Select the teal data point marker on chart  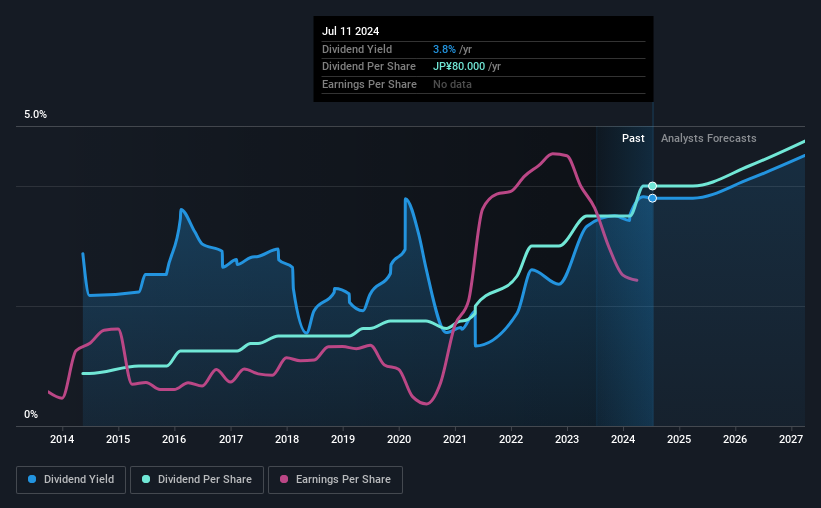pos(652,186)
